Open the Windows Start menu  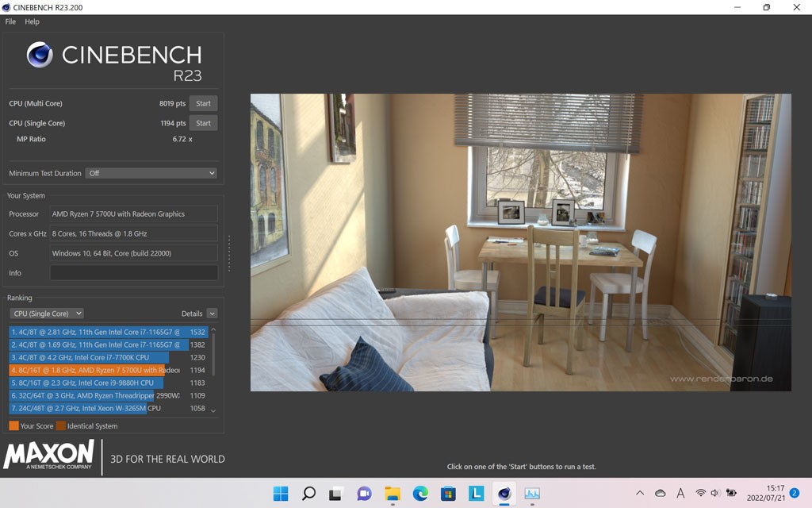[281, 494]
